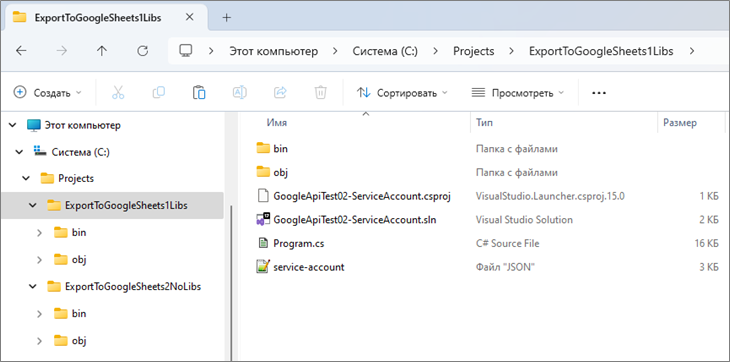The height and width of the screenshot is (362, 730).
Task: Open the Создать dropdown menu
Action: tap(47, 93)
